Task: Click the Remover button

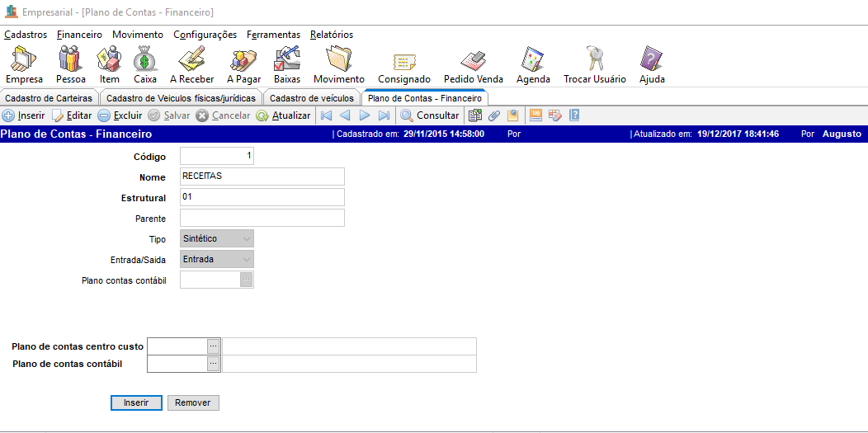Action: (193, 402)
